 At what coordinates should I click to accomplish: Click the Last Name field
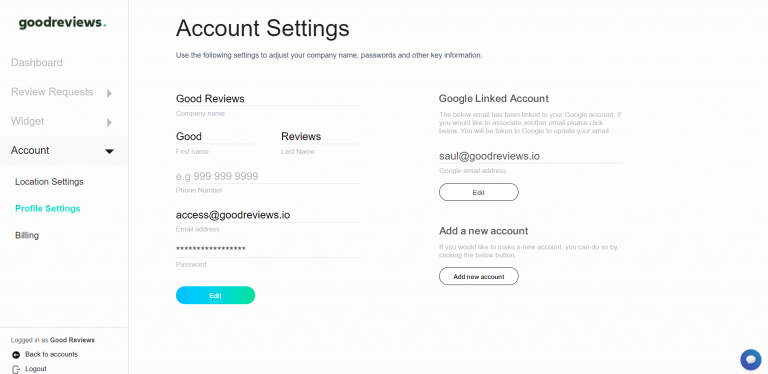pyautogui.click(x=320, y=137)
